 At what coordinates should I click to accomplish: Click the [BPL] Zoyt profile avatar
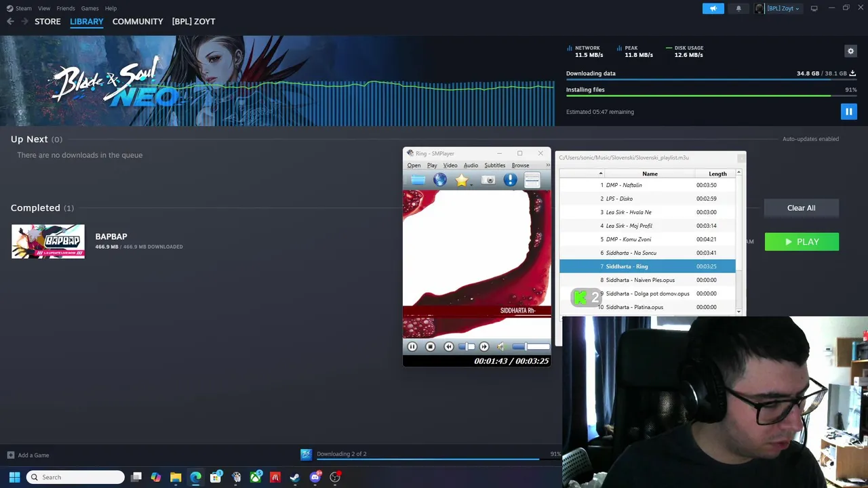point(759,8)
